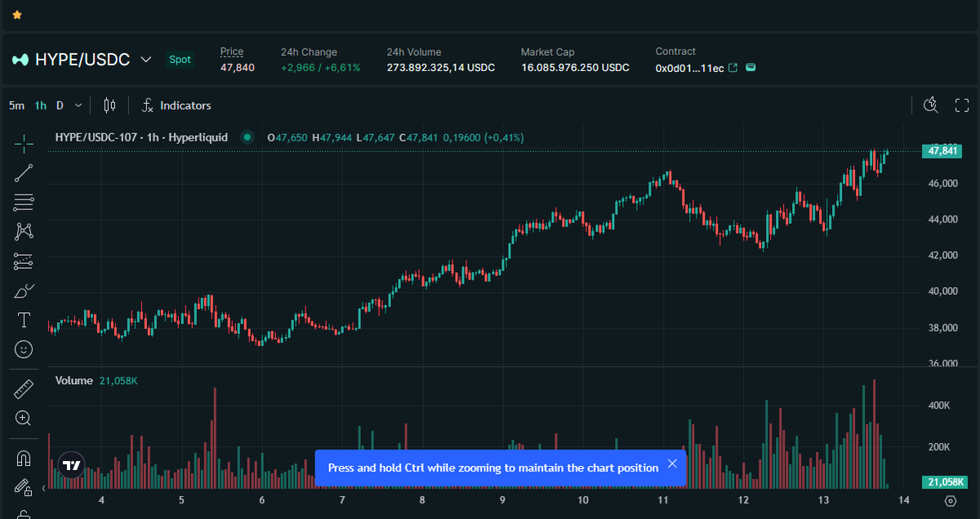The width and height of the screenshot is (980, 519).
Task: Select the ruler measure tool
Action: click(24, 389)
